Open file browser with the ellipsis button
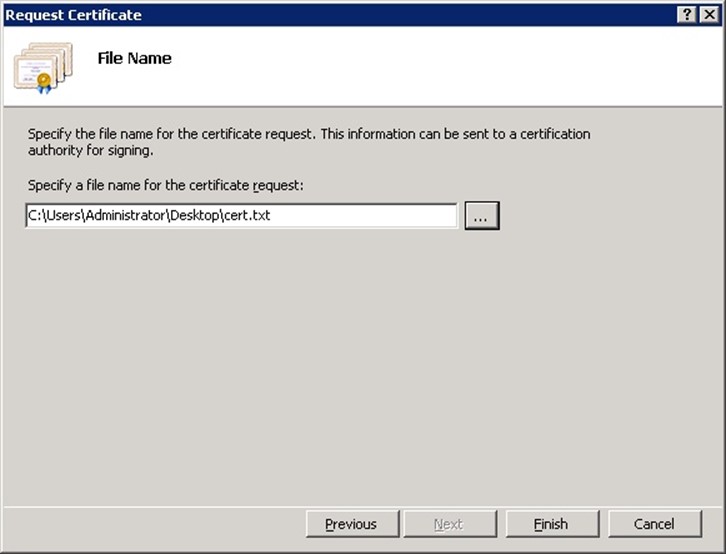 481,215
